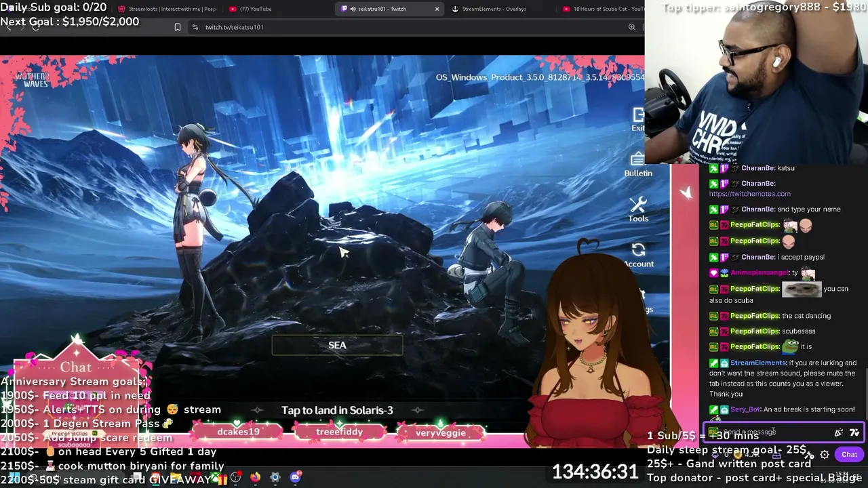This screenshot has width=868, height=488.
Task: Close the seikatsu101 Twitch tab
Action: 437,9
